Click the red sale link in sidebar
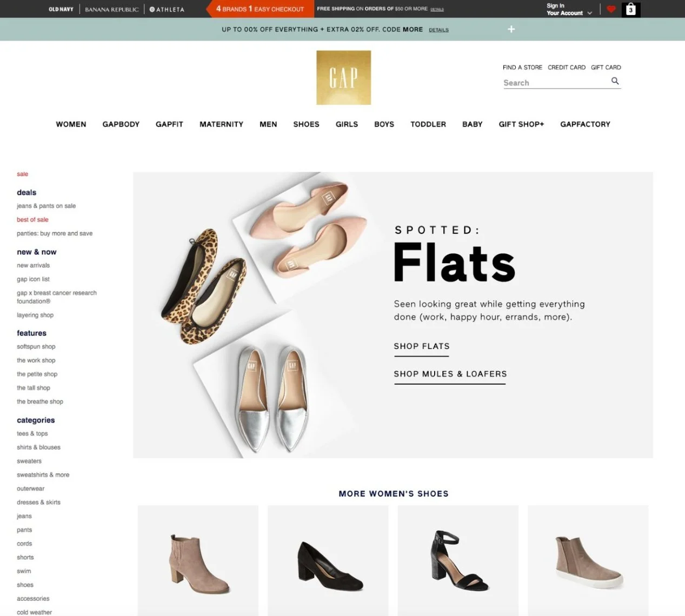This screenshot has height=616, width=685. click(22, 174)
